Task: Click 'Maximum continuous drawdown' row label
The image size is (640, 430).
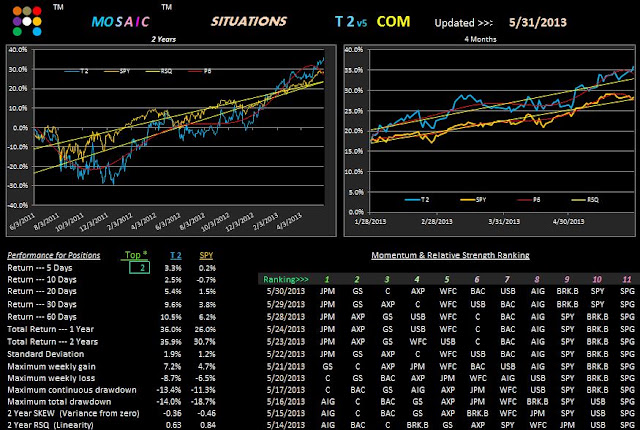Action: (71, 390)
